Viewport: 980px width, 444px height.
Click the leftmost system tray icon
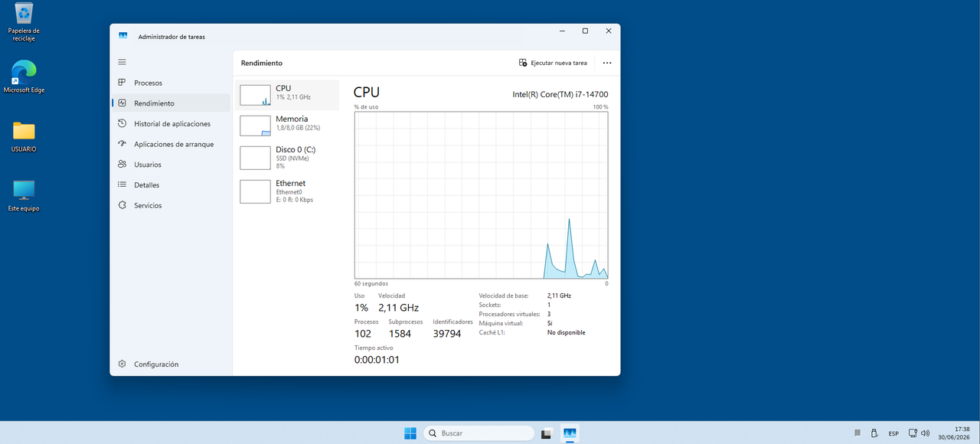[x=857, y=433]
